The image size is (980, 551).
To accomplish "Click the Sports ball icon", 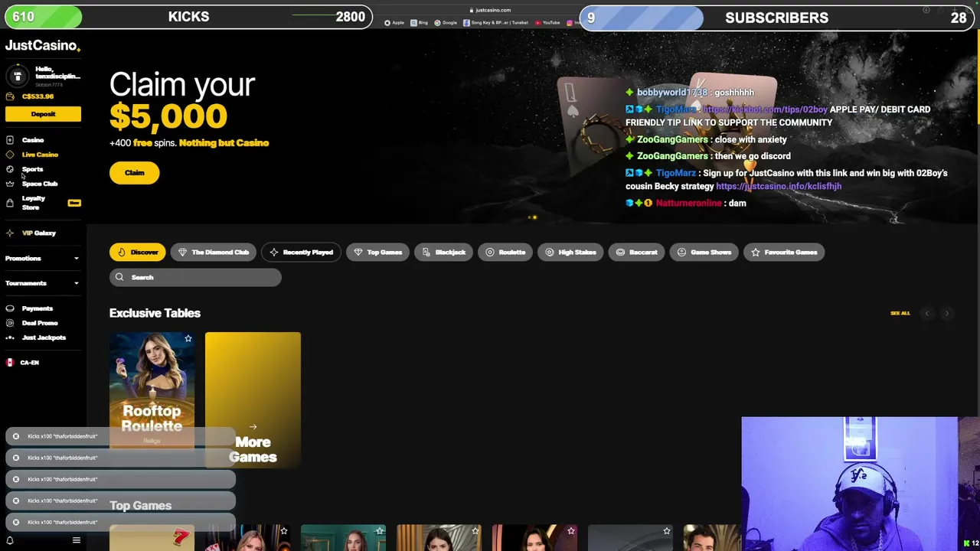I will pos(10,169).
